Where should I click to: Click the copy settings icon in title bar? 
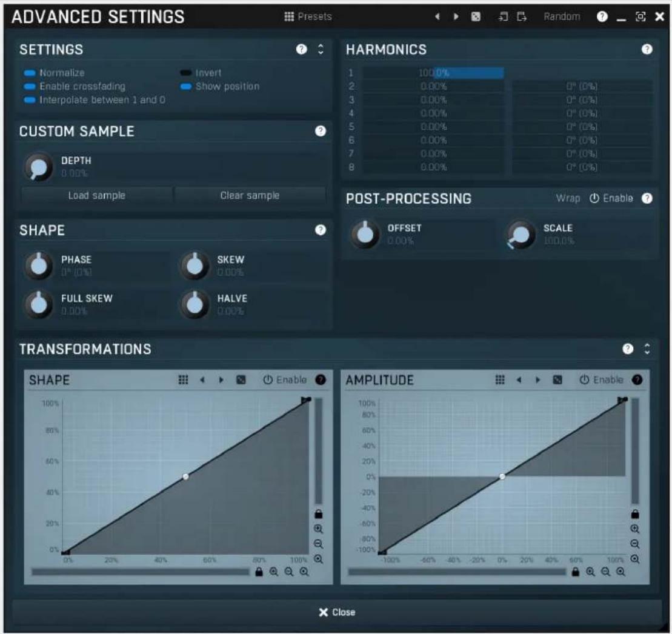[503, 16]
